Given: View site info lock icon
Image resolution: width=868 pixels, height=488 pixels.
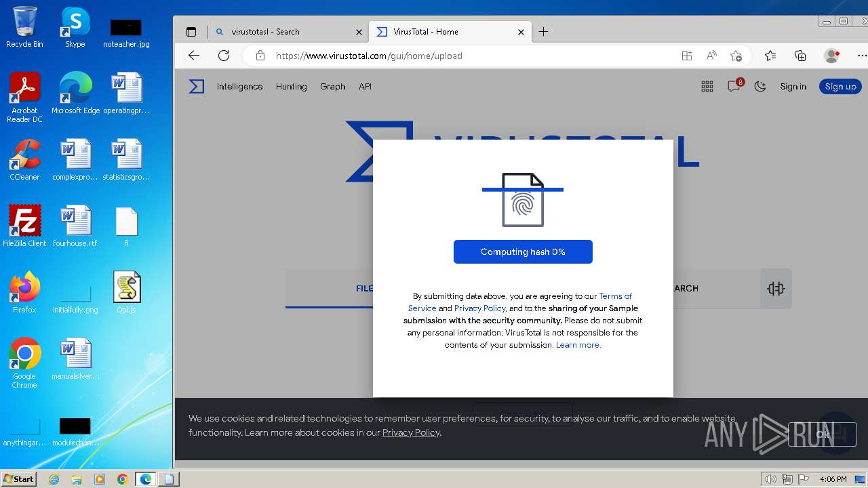Looking at the screenshot, I should 260,56.
